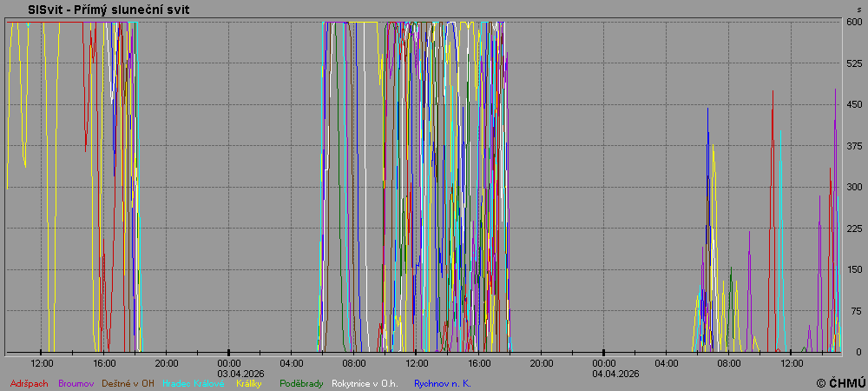Select the Rychnov n. K. legend entry
The width and height of the screenshot is (868, 391).
coord(443,383)
